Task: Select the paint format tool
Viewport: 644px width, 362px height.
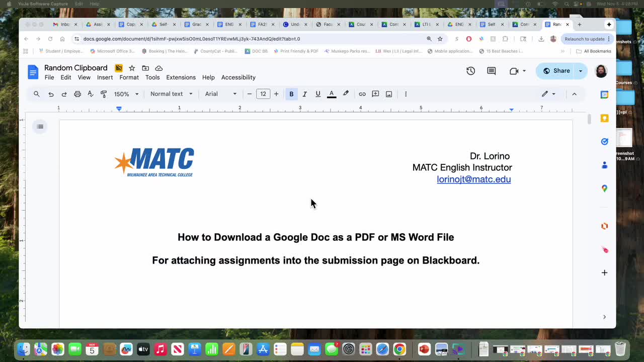Action: point(104,94)
